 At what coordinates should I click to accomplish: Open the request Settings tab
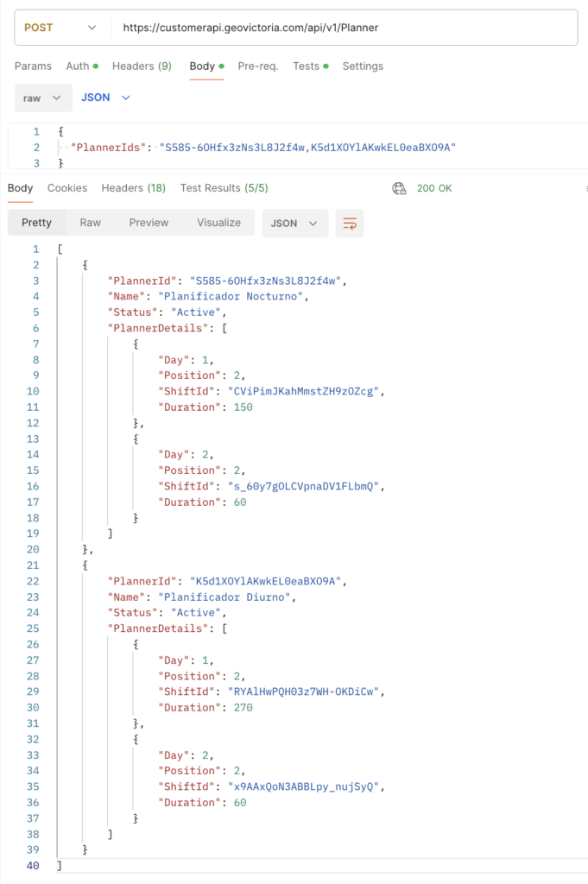coord(363,66)
